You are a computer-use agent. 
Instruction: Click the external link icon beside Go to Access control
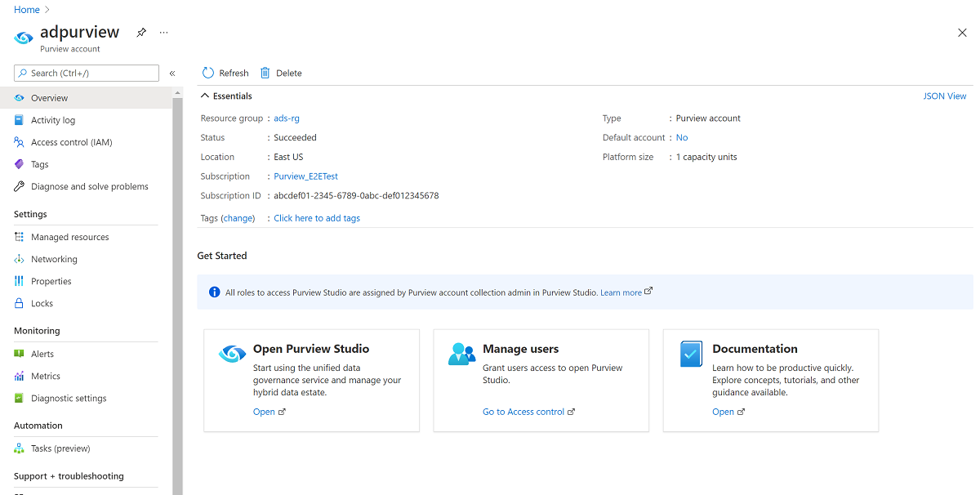(572, 412)
